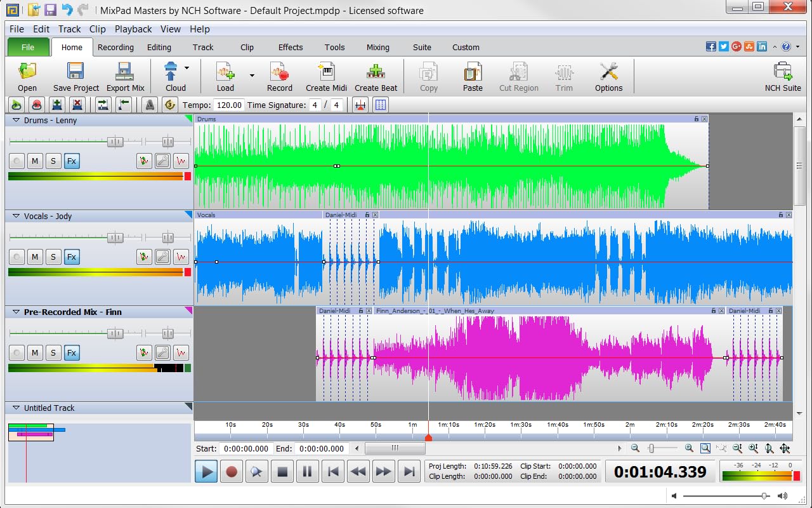Solo the Vocals - Jody track
This screenshot has height=508, width=812.
(x=53, y=257)
